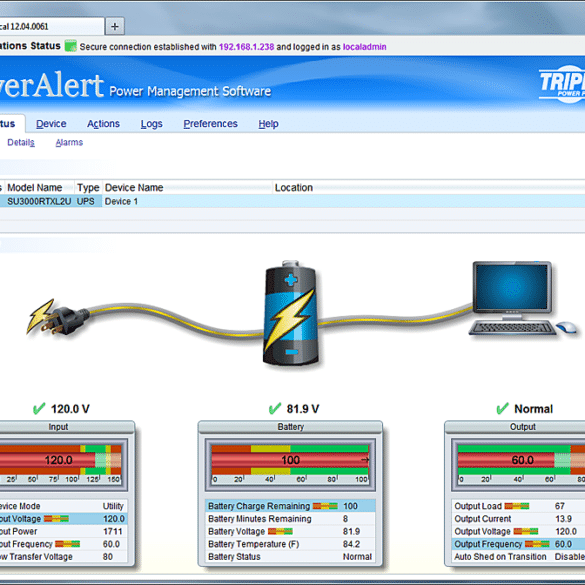This screenshot has width=585, height=585.
Task: Click the 192.168.1.238 IP address link
Action: pos(246,47)
